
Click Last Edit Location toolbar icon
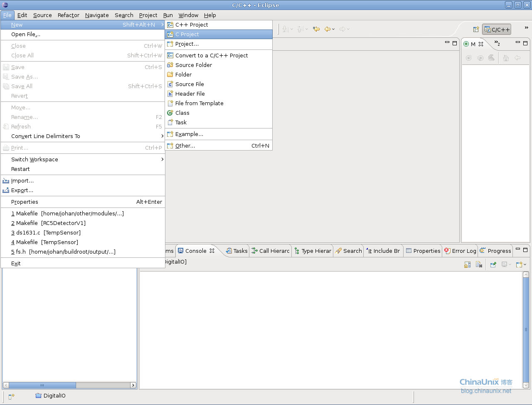pyautogui.click(x=316, y=29)
